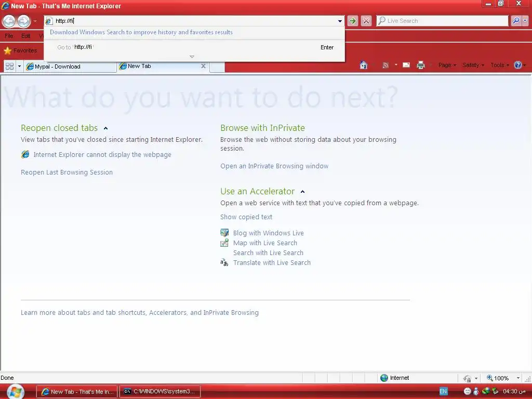Click the Internet zone globe in status bar

[x=384, y=378]
